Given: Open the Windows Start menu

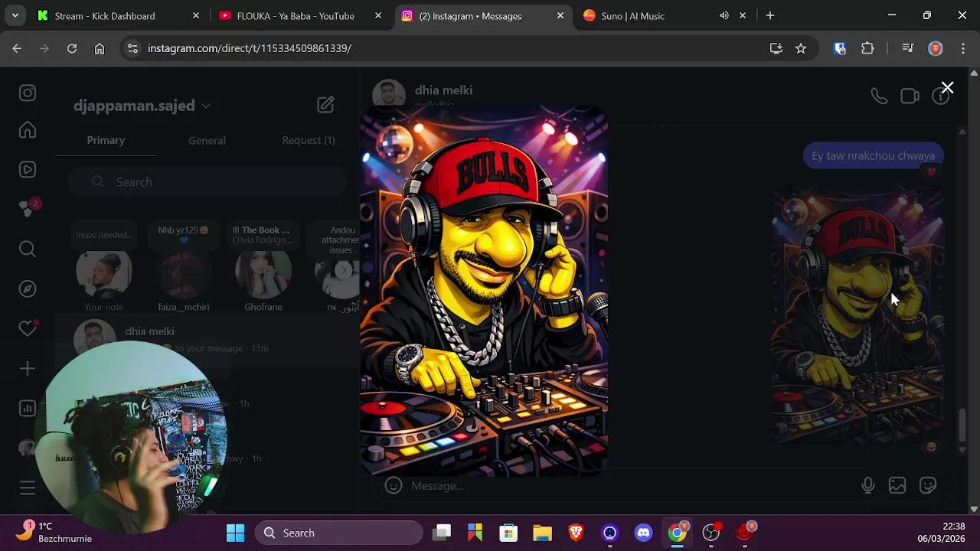Looking at the screenshot, I should tap(236, 533).
